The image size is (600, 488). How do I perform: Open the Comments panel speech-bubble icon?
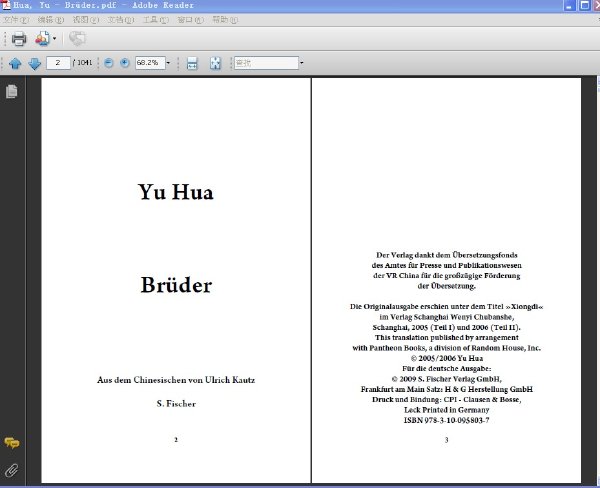click(x=12, y=443)
